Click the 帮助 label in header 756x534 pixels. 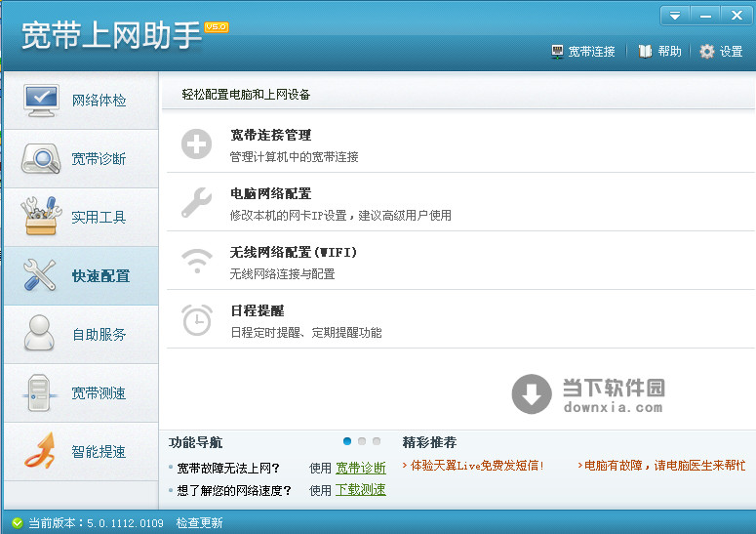tap(670, 51)
